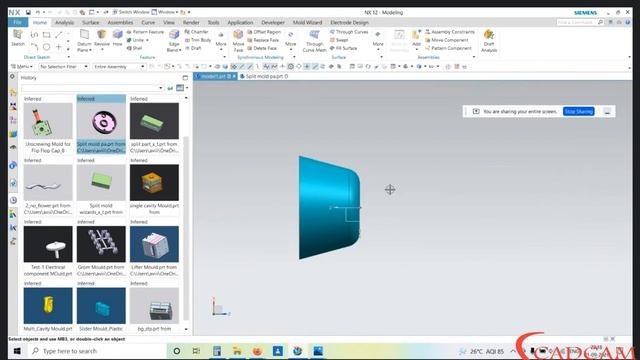Switch to the Analysis tab
640x360 pixels.
[x=64, y=22]
